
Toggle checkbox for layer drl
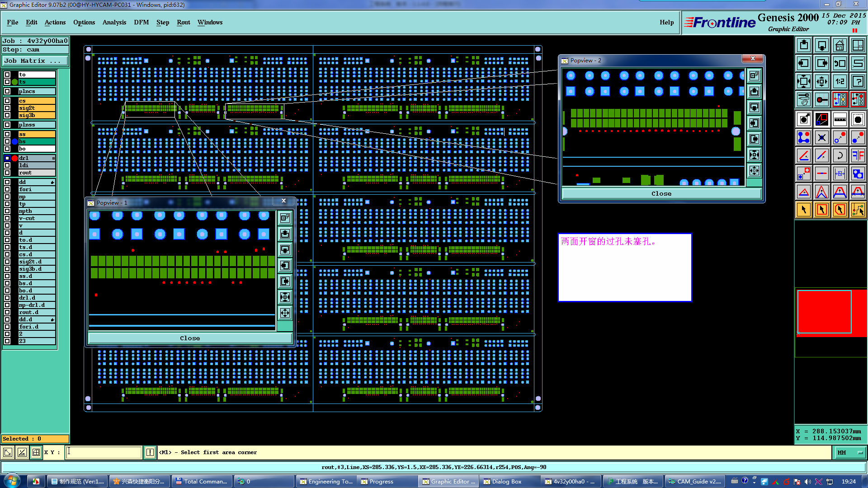click(7, 158)
